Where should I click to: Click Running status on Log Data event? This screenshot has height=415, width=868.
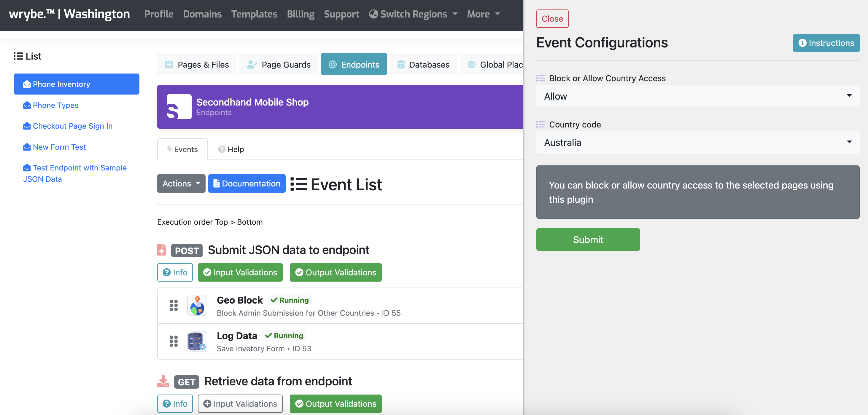(284, 335)
